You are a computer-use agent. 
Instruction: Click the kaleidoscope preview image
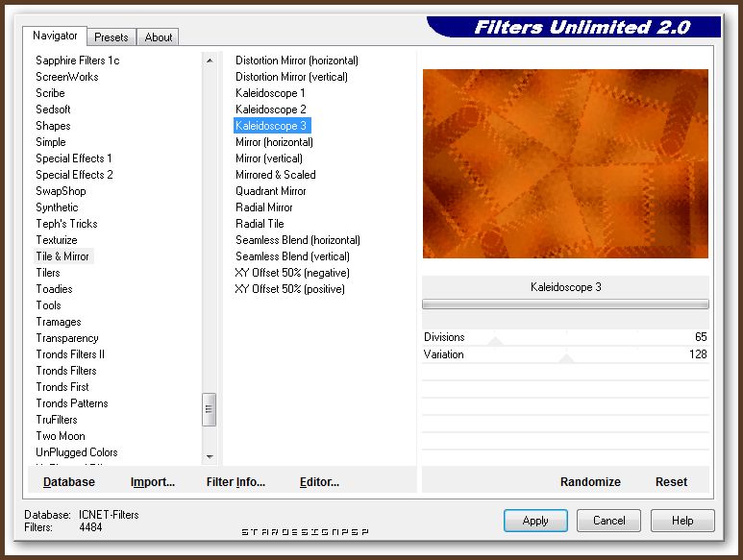click(565, 163)
